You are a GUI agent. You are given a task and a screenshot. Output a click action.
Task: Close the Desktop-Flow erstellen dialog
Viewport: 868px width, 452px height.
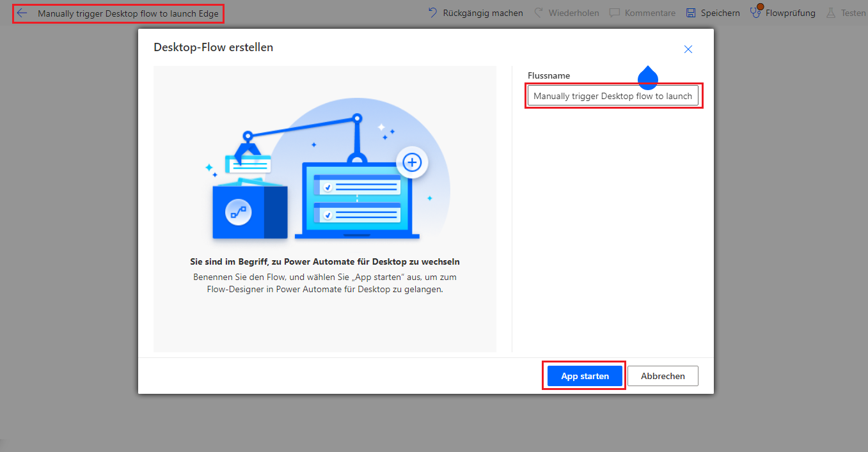(688, 49)
